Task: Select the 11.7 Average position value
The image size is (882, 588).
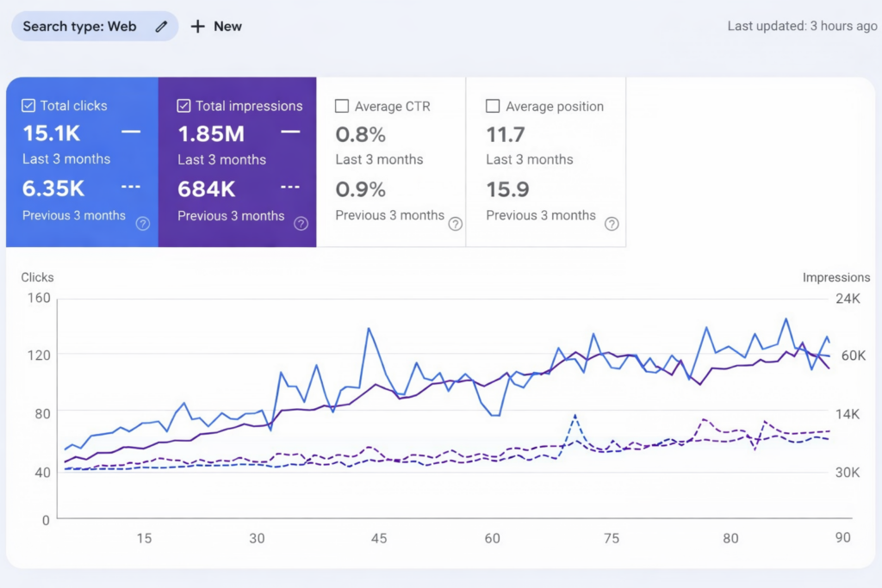Action: pyautogui.click(x=505, y=134)
